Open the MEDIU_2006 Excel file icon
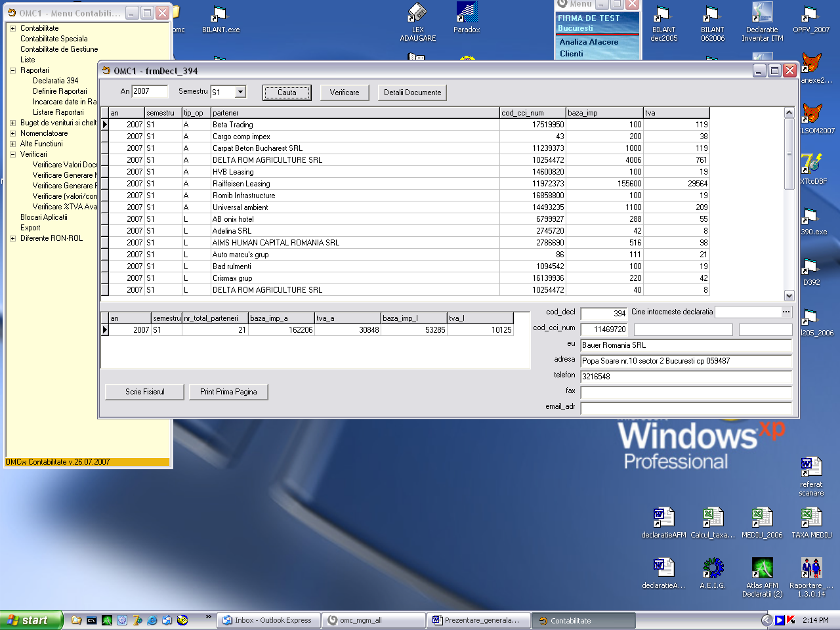The image size is (840, 630). point(762,523)
